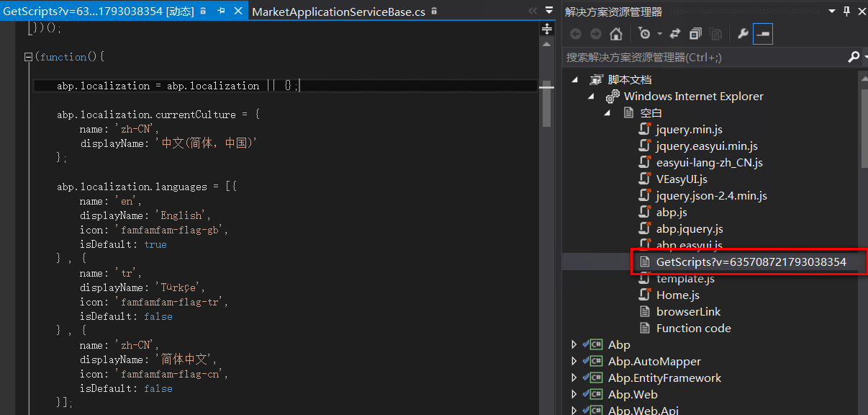
Task: Open browserLink document item
Action: click(x=688, y=311)
